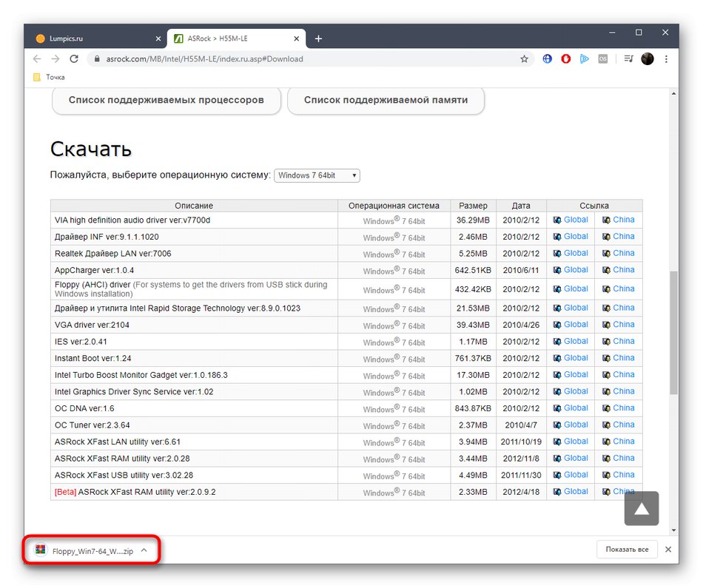Open the Точка bookmarks folder
The image size is (703, 588).
(50, 77)
